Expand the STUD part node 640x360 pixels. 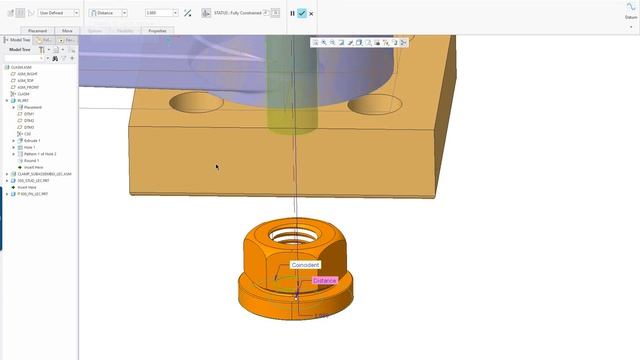(7, 180)
